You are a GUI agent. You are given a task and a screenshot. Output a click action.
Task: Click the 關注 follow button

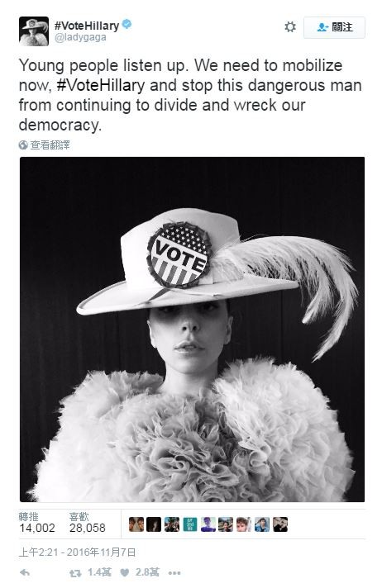pyautogui.click(x=334, y=27)
